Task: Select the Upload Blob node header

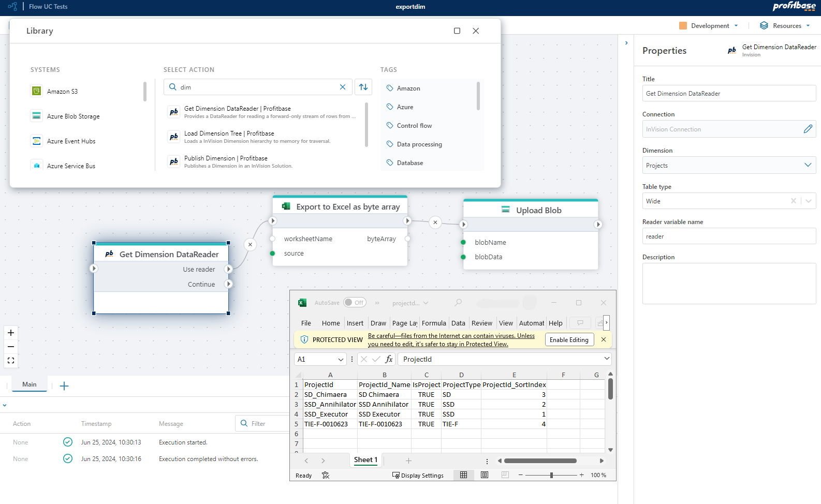Action: (531, 210)
